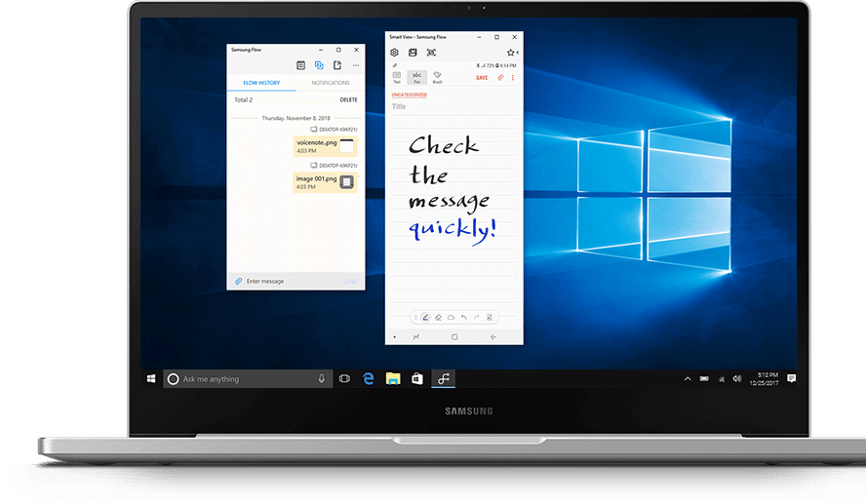The height and width of the screenshot is (504, 866).
Task: Open Task View on the taskbar
Action: point(344,378)
